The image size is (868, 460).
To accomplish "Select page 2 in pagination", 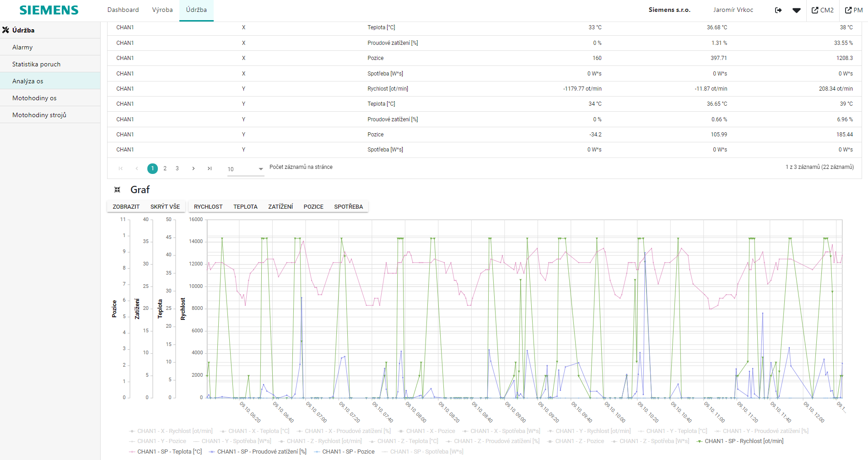I will (x=165, y=168).
